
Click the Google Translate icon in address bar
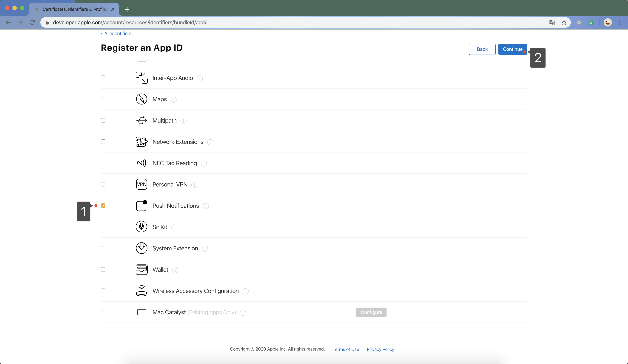pos(552,22)
